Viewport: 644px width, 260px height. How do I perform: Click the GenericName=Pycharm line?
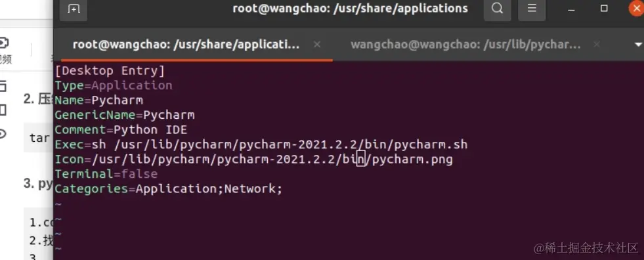(x=125, y=115)
